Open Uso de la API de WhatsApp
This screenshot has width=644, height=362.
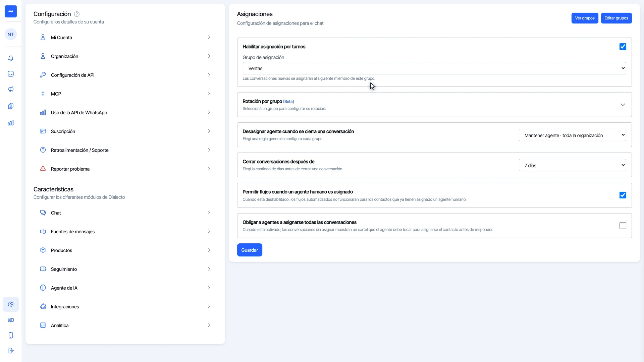click(x=125, y=113)
